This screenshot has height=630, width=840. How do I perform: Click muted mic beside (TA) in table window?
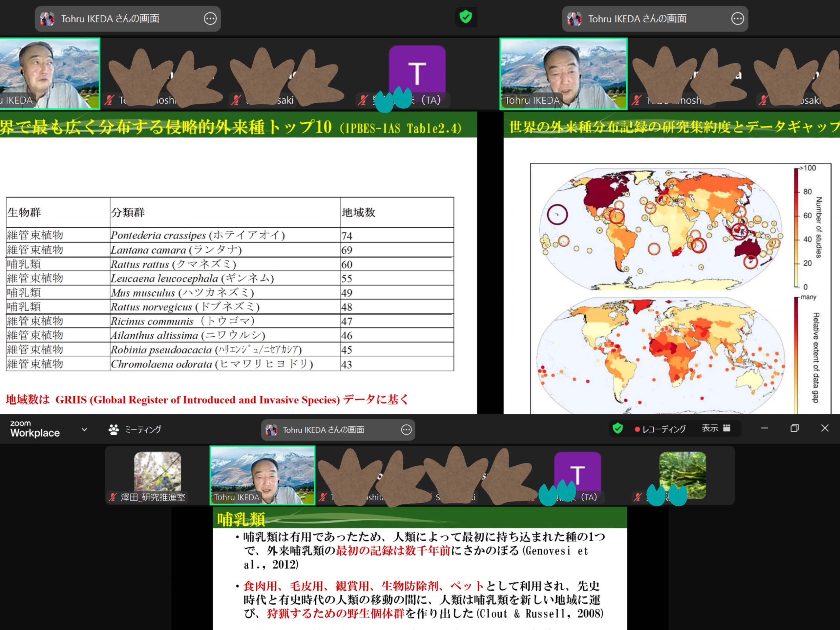pyautogui.click(x=363, y=100)
